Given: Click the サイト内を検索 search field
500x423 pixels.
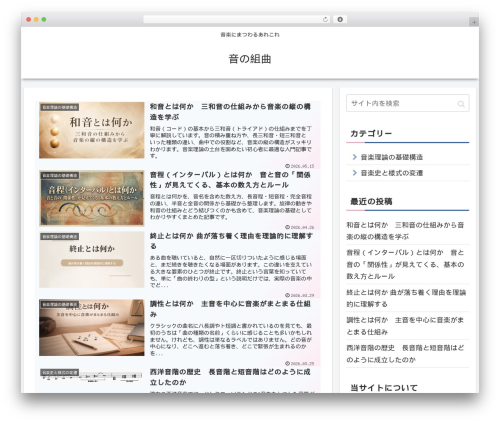Looking at the screenshot, I should click(408, 103).
